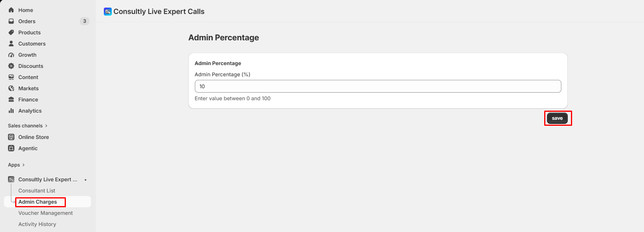Open Discounts via the percent badge icon
Image resolution: width=644 pixels, height=232 pixels.
tap(11, 66)
